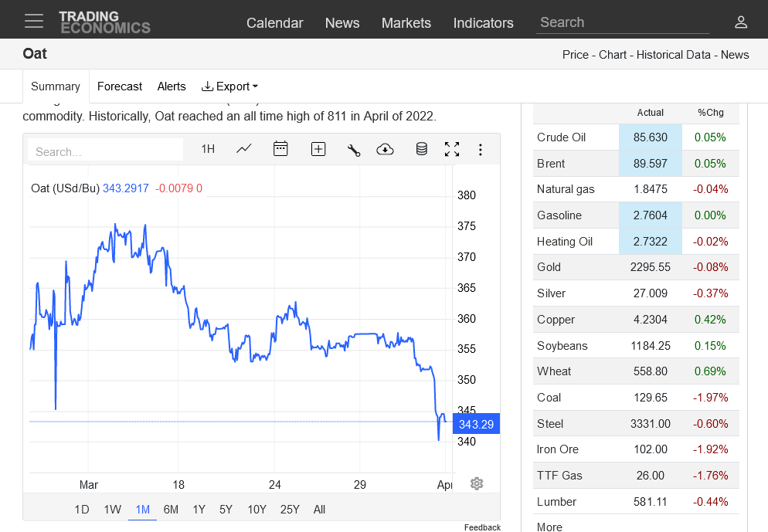Open the Lumber commodity link
The image size is (768, 532).
click(556, 502)
